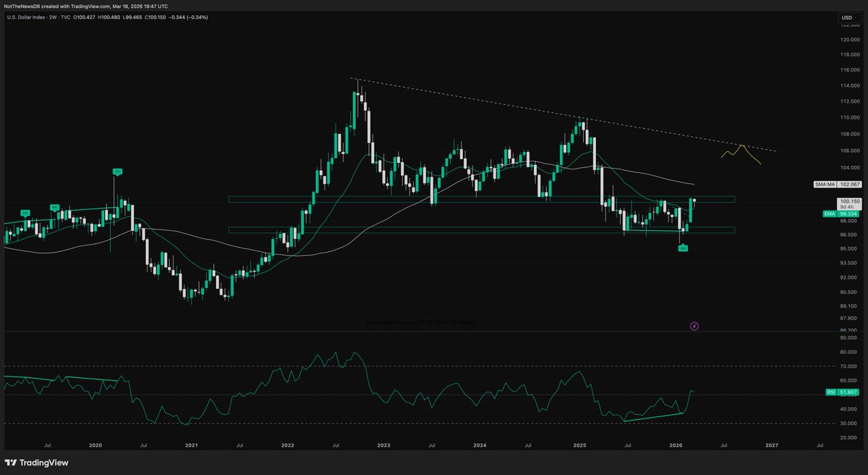The width and height of the screenshot is (868, 475).
Task: Select the green RSI indicator label
Action: [x=830, y=392]
